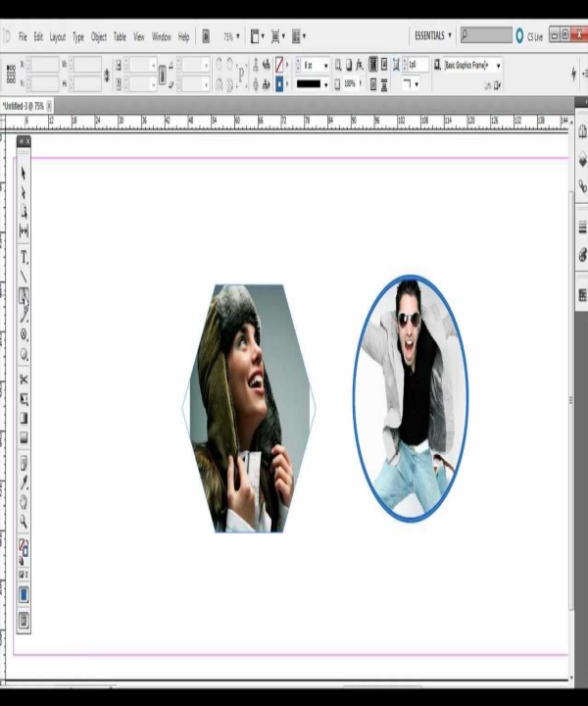Open the Edit menu

[x=38, y=37]
